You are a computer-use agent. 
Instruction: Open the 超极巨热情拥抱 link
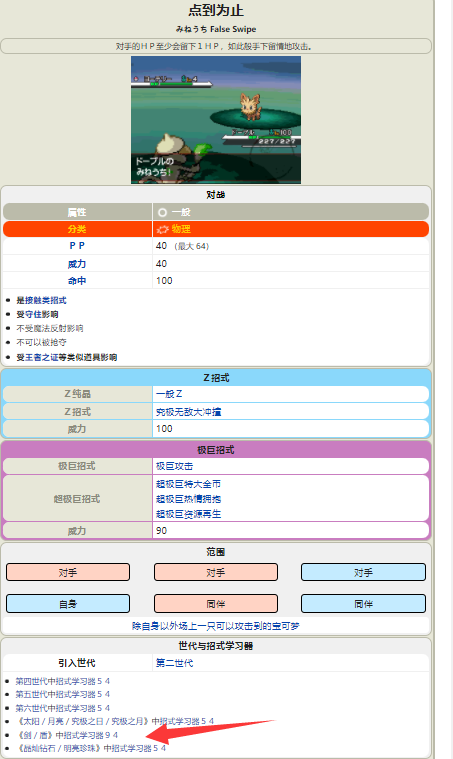coord(188,499)
